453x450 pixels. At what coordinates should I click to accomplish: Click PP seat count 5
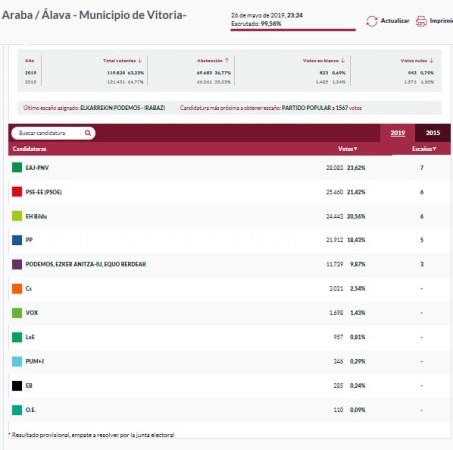tap(422, 240)
